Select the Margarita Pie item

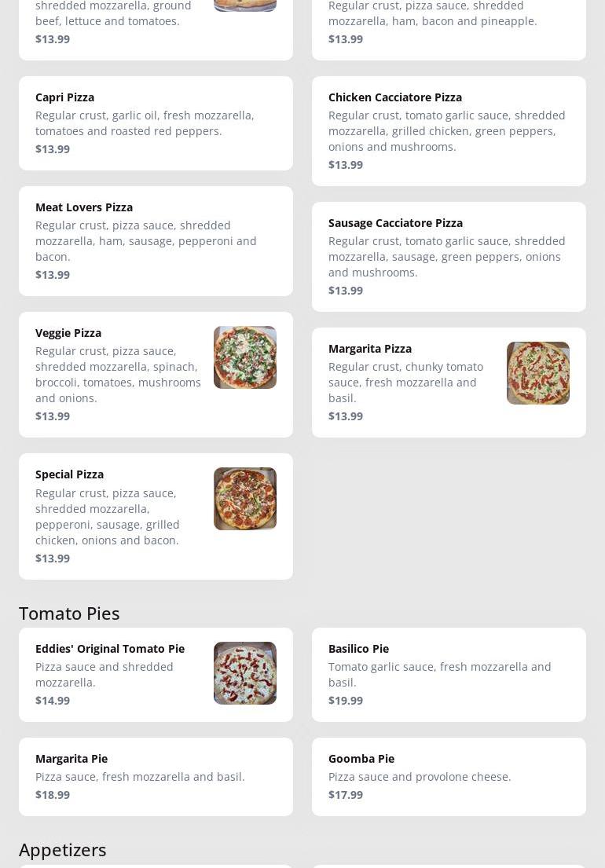pyautogui.click(x=156, y=777)
